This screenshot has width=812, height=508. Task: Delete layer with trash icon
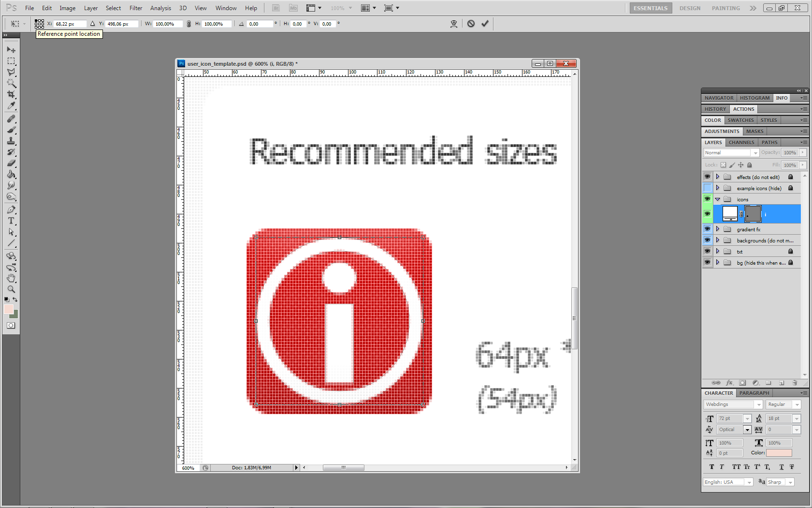coord(794,383)
